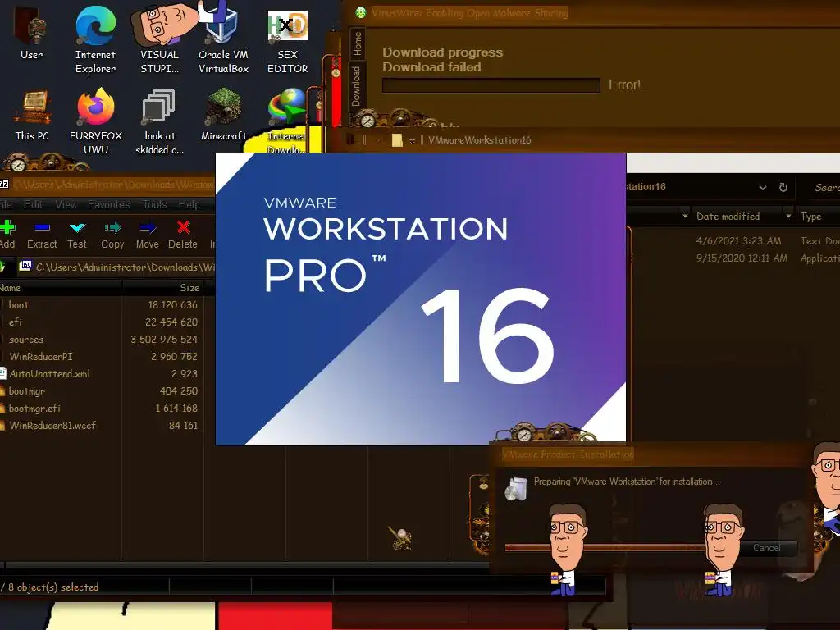Open the View menu in 7-Zip
The height and width of the screenshot is (630, 840).
[x=66, y=204]
